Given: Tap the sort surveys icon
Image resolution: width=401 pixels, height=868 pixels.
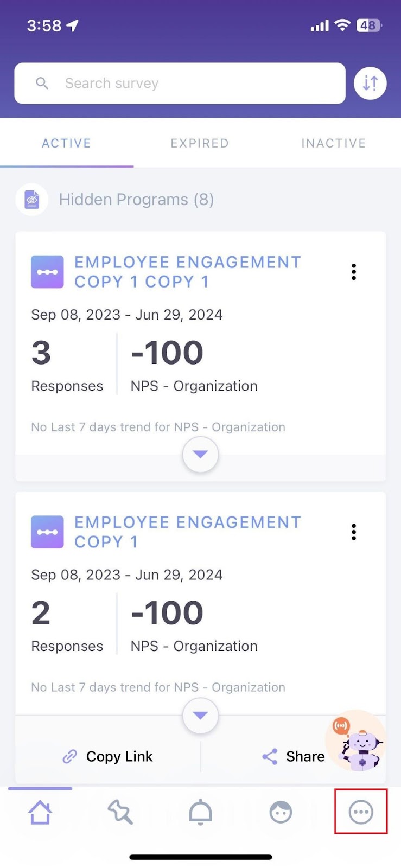Looking at the screenshot, I should (x=370, y=84).
